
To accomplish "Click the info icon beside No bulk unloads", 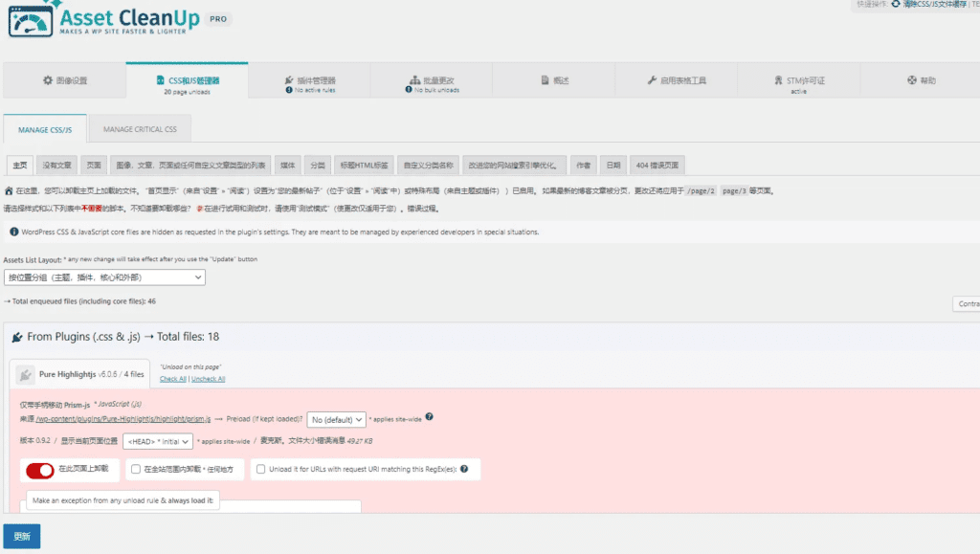I will tap(409, 90).
